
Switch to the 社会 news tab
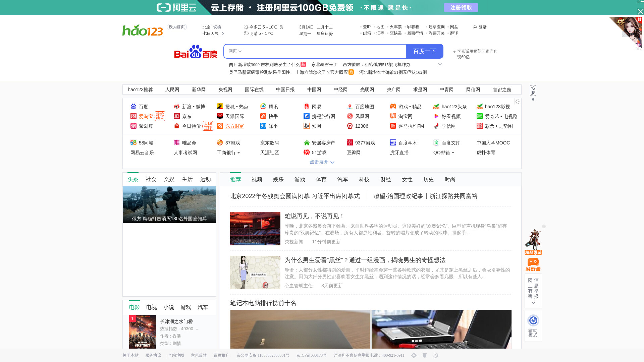pos(151,179)
